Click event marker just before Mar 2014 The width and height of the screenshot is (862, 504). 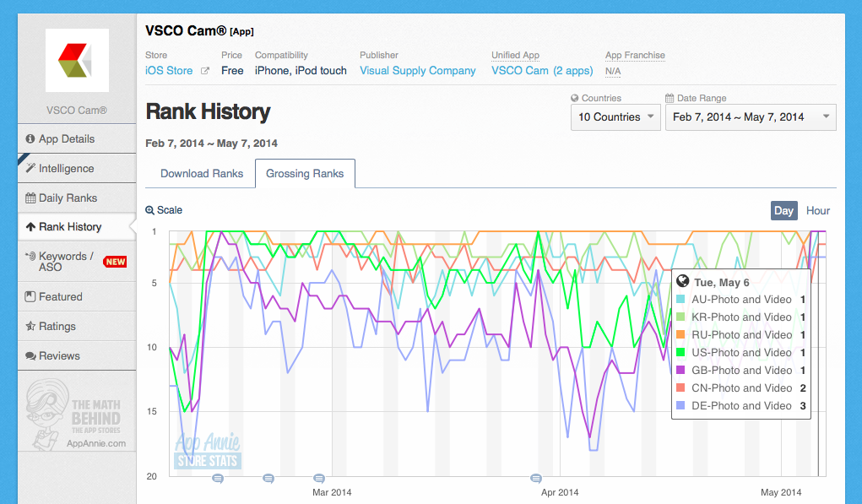pyautogui.click(x=319, y=478)
